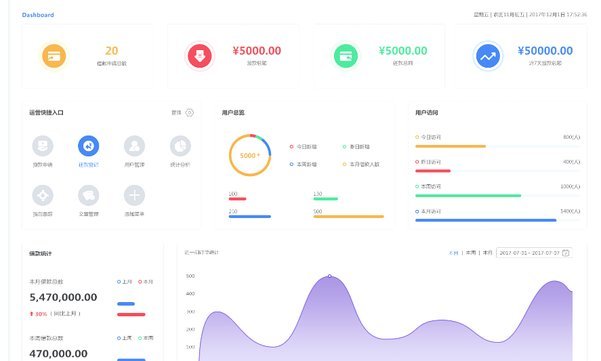Switch the chart to the third period tab

487,253
